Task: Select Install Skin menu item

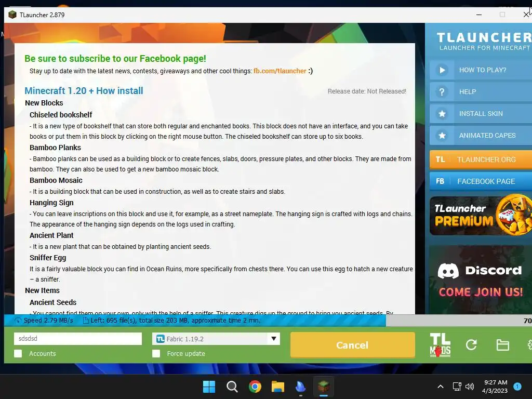Action: coord(481,114)
